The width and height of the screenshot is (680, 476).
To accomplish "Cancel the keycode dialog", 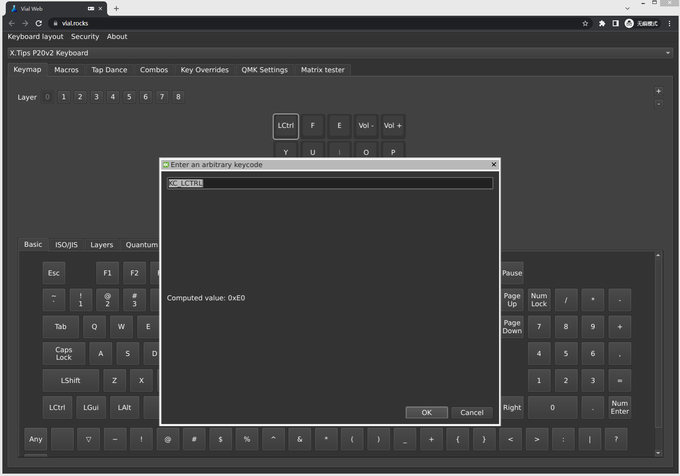I will click(471, 412).
